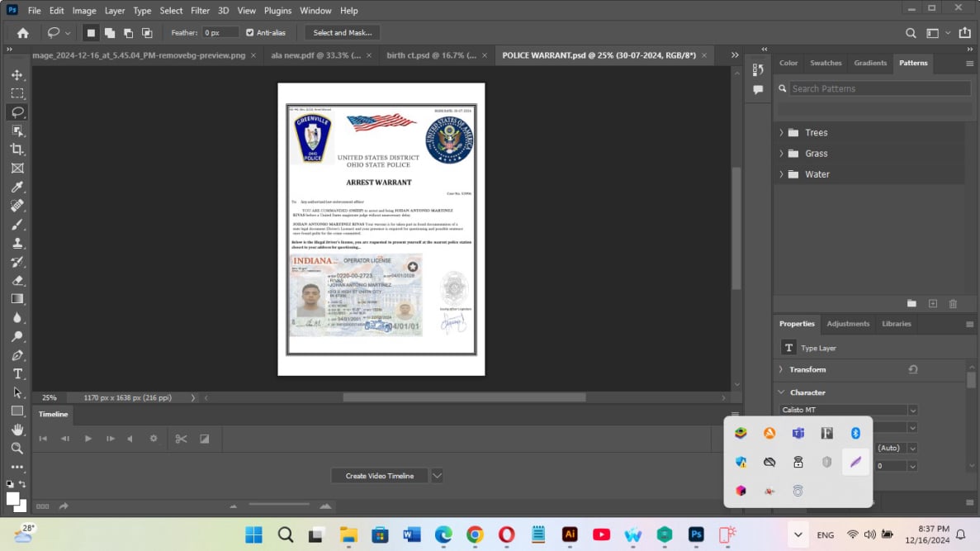
Task: Open the Plugins menu
Action: coord(277,11)
